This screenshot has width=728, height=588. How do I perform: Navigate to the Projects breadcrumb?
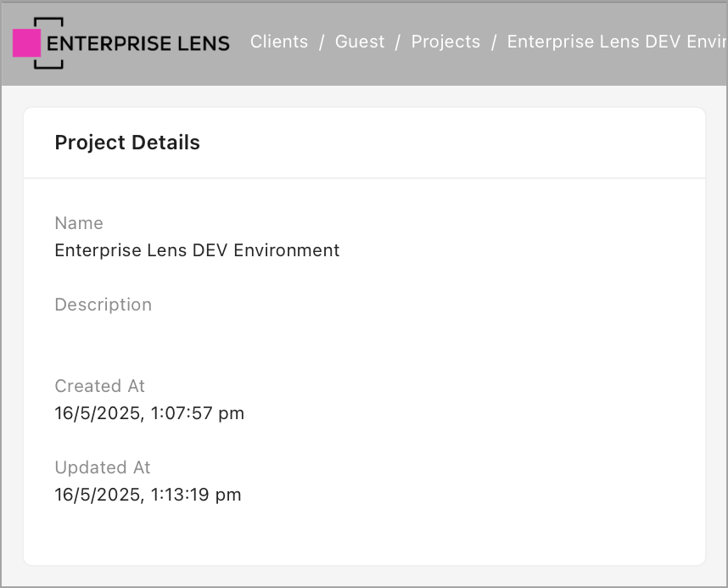(445, 42)
